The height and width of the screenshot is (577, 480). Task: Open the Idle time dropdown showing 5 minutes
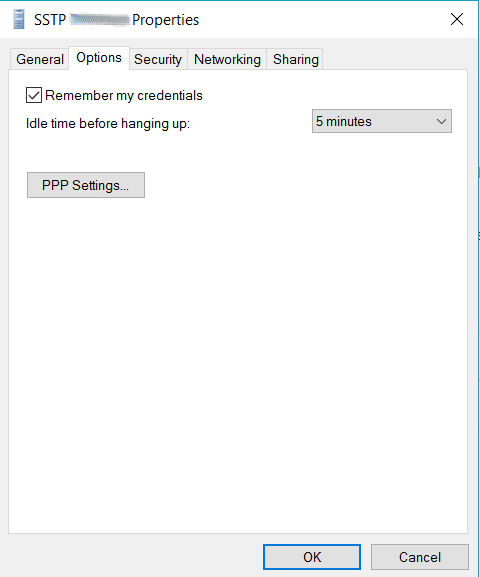point(382,121)
